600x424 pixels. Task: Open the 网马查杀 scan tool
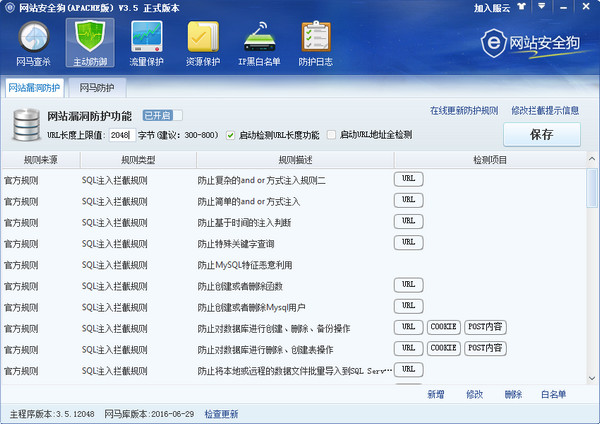coord(33,43)
